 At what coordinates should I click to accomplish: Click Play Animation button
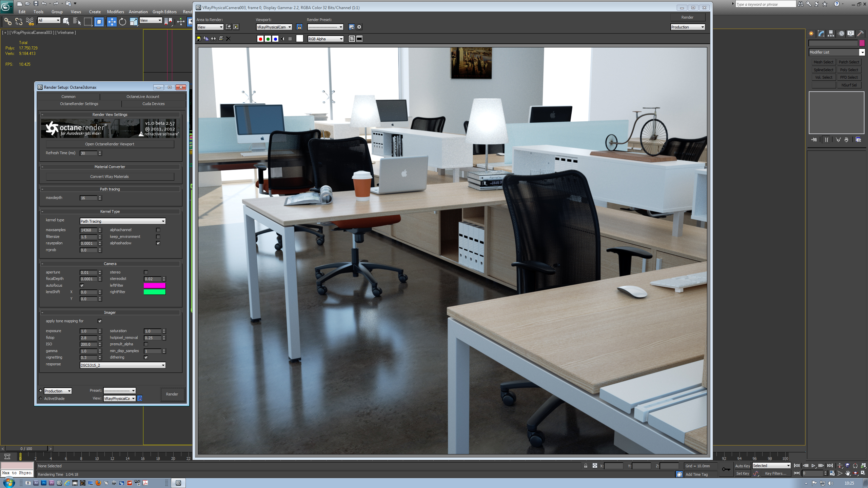[x=813, y=466]
